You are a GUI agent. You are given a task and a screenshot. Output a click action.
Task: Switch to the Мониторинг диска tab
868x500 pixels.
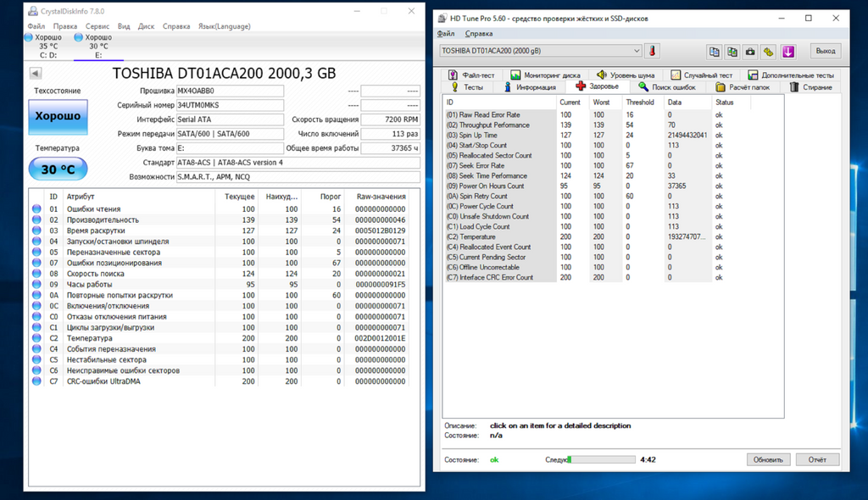pos(545,75)
